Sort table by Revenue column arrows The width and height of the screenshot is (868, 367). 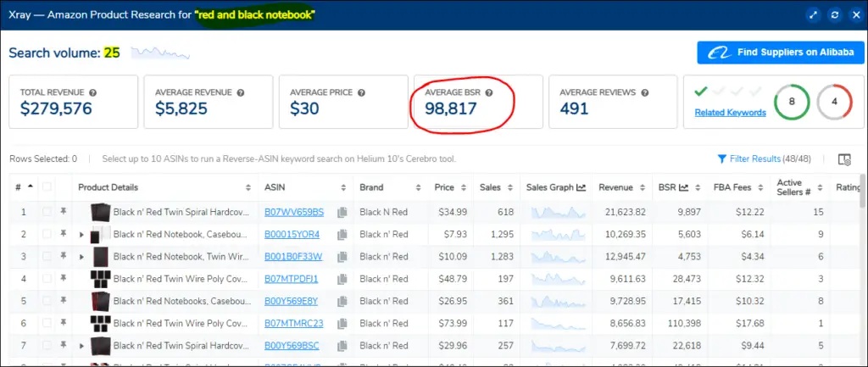coord(642,187)
